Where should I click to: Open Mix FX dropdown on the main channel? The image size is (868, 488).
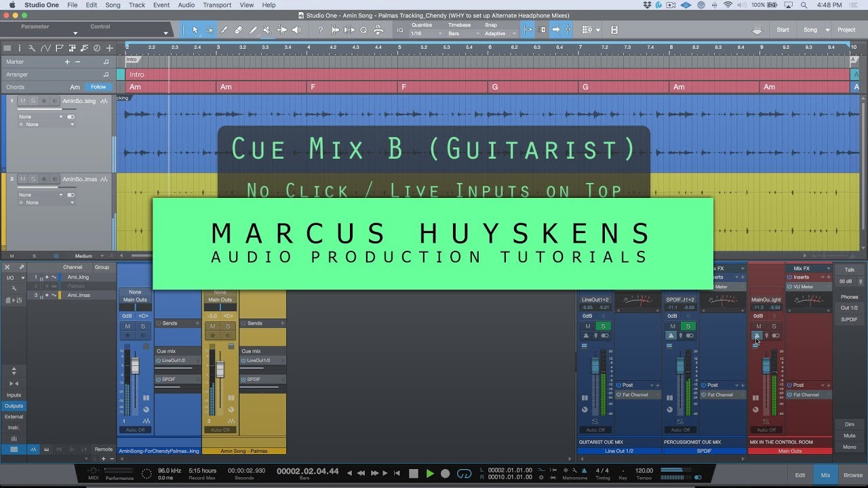pyautogui.click(x=829, y=268)
